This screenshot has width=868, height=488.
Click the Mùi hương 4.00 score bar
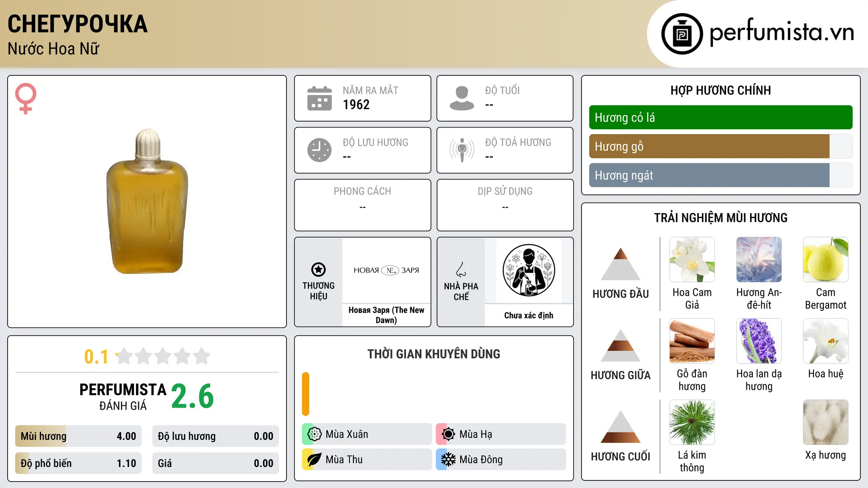[x=78, y=436]
